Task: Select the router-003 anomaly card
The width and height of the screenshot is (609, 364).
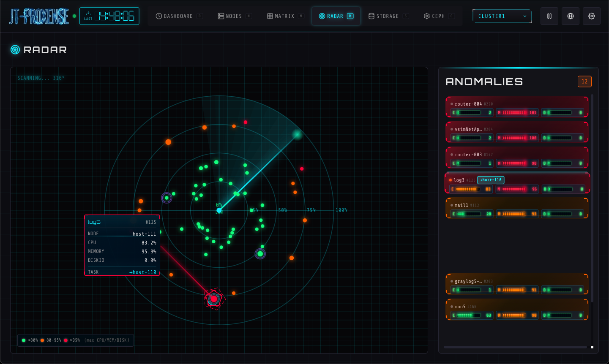Action: [517, 158]
